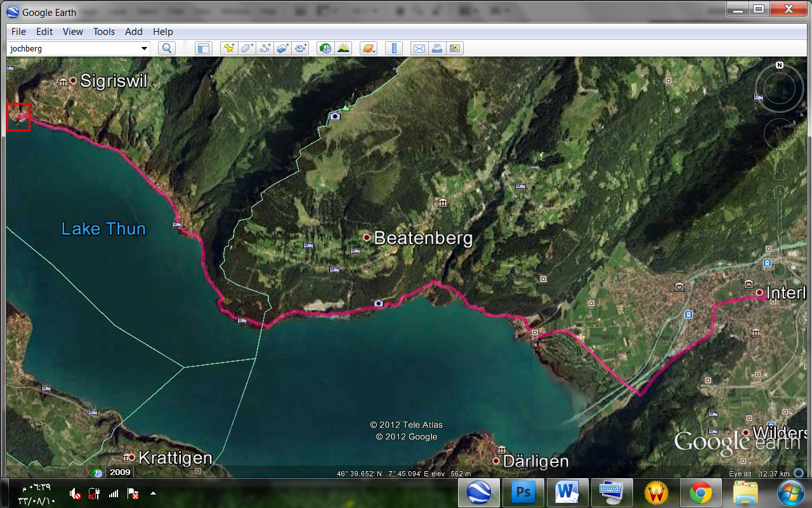Viewport: 812px width, 508px height.
Task: Show the ruler measuring tool
Action: click(394, 48)
